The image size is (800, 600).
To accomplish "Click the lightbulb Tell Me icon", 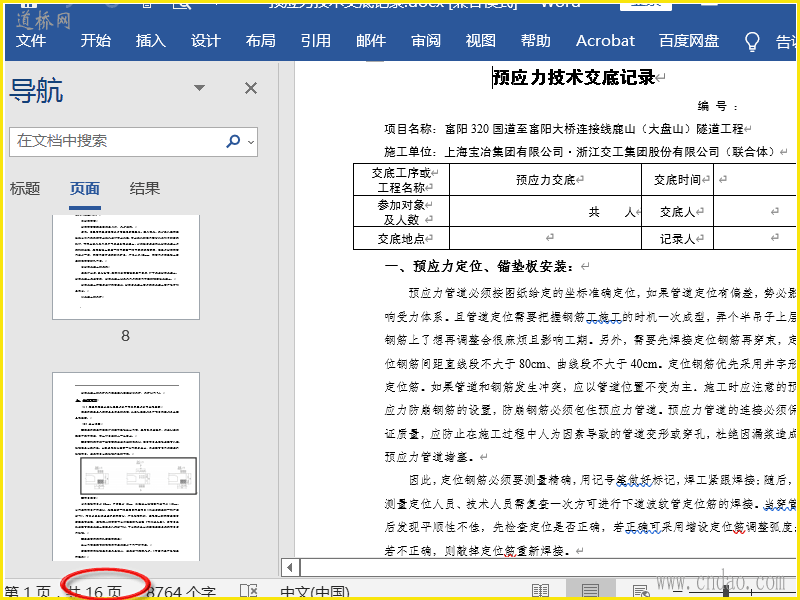I will pos(753,41).
